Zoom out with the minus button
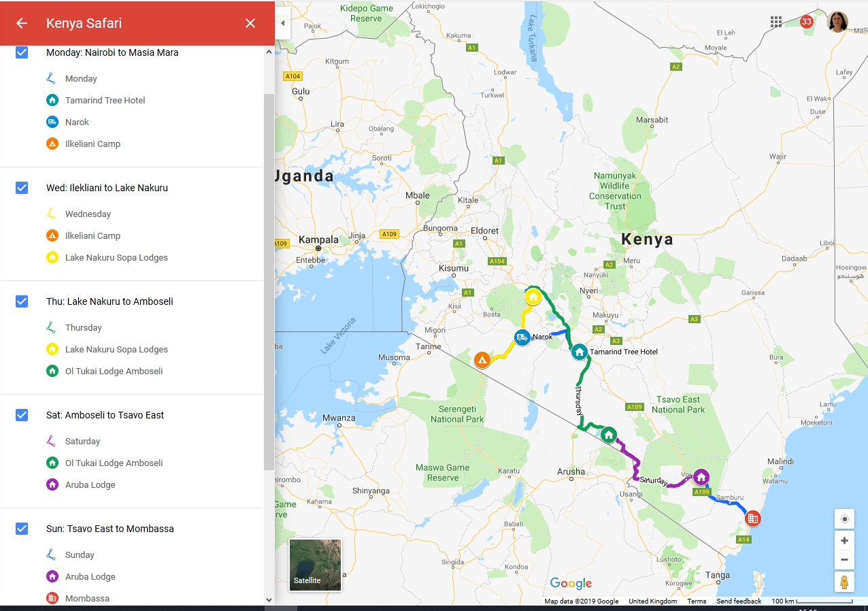The height and width of the screenshot is (611, 868). point(844,560)
